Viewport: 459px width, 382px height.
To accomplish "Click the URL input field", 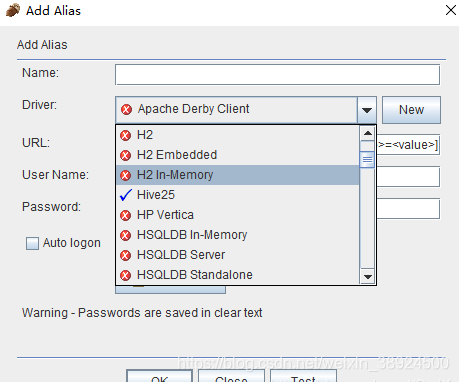I will (408, 145).
